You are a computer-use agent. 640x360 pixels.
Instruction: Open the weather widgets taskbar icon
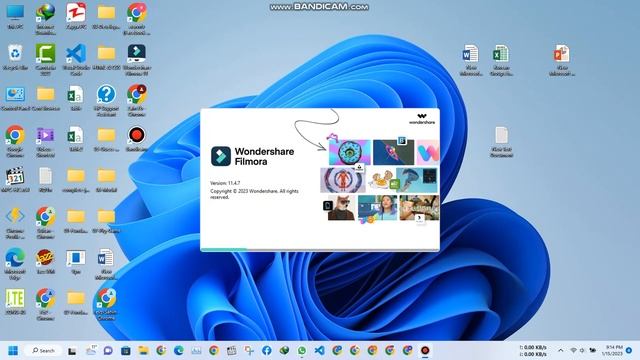click(x=91, y=350)
